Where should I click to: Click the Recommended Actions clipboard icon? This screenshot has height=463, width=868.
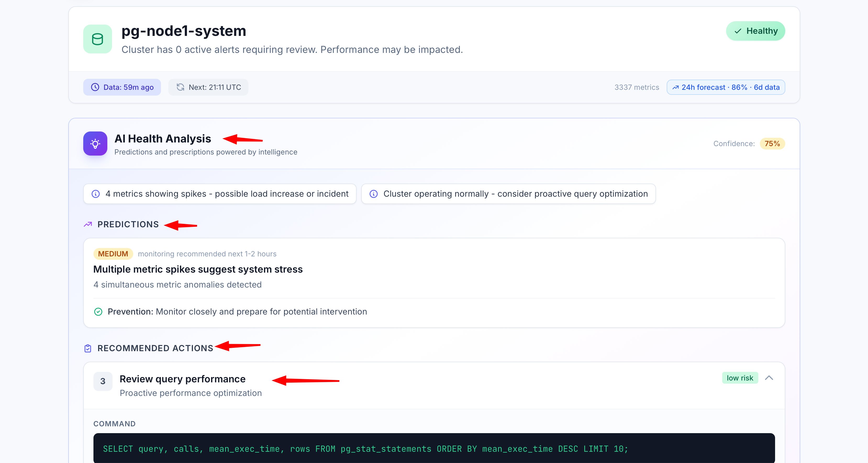point(88,348)
